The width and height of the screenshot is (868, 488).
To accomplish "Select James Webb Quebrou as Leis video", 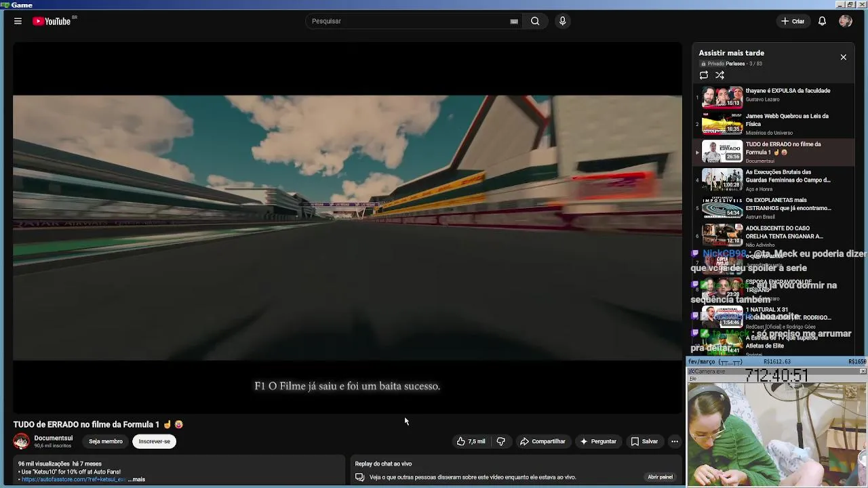I will (x=772, y=124).
